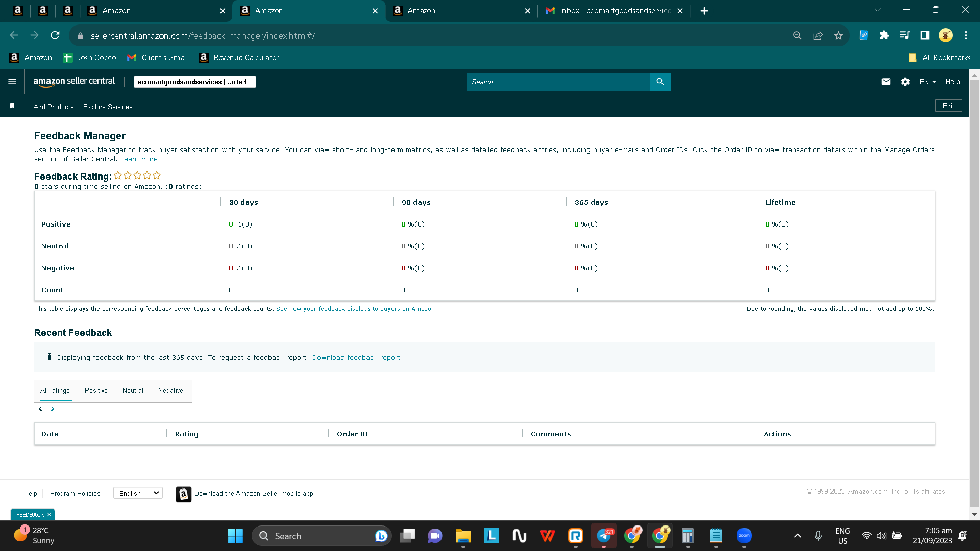Expand the English language dropdown in footer
Image resolution: width=980 pixels, height=551 pixels.
(138, 493)
